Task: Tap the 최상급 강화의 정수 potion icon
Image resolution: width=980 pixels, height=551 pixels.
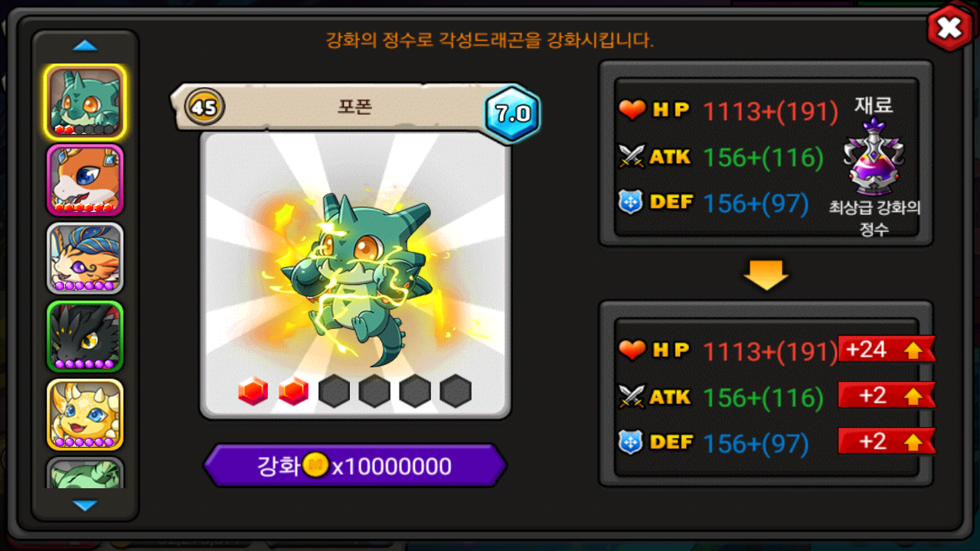Action: click(874, 157)
